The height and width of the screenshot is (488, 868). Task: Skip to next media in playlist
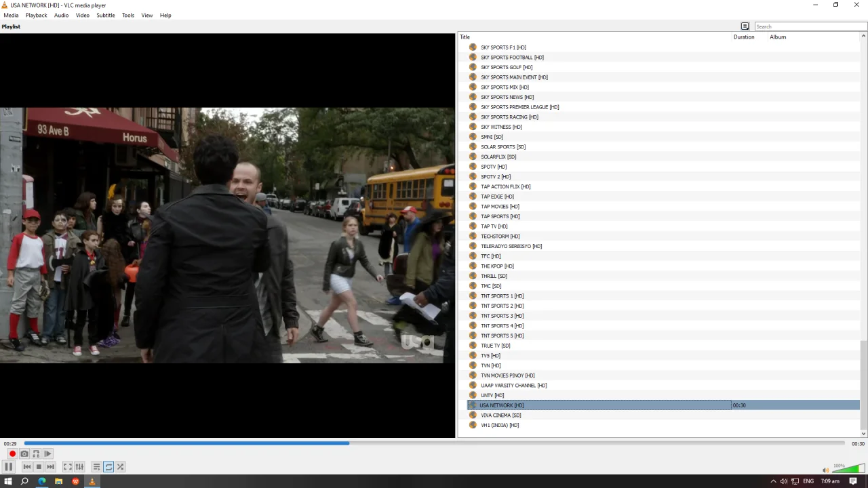(x=50, y=466)
